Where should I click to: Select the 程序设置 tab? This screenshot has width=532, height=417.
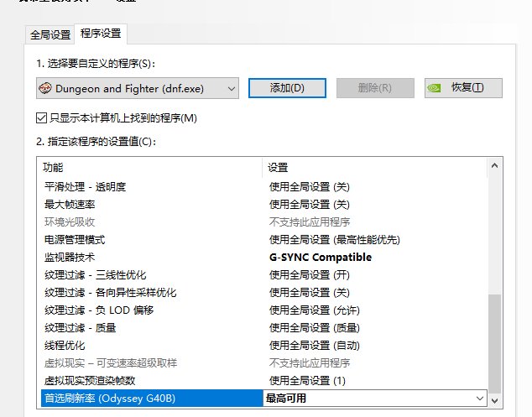click(x=101, y=34)
